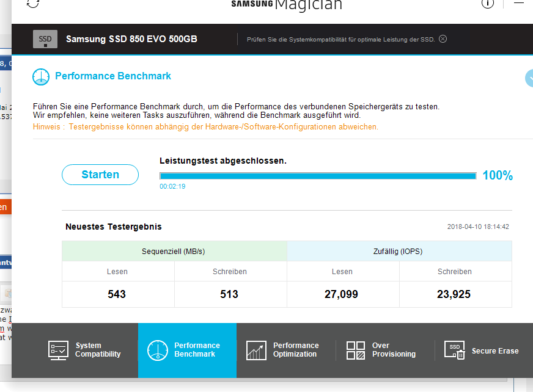Click Leistungstest abgeschlossen status text
The width and height of the screenshot is (533, 392).
point(223,161)
